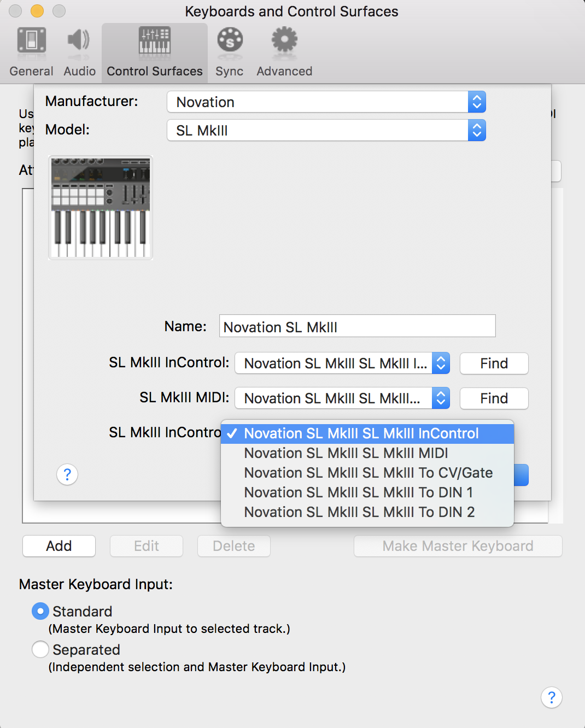
Task: Select the SL MkIII To CV/Gate option
Action: tap(367, 473)
